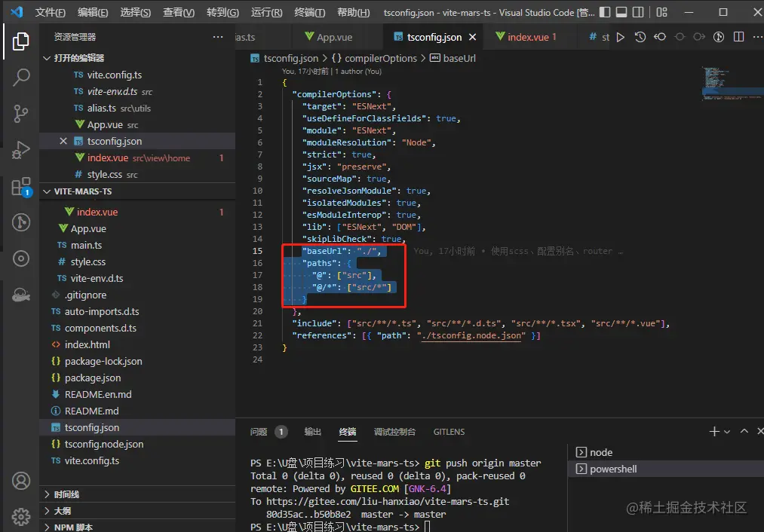Open the Source Control view
The image size is (764, 532).
tap(21, 114)
